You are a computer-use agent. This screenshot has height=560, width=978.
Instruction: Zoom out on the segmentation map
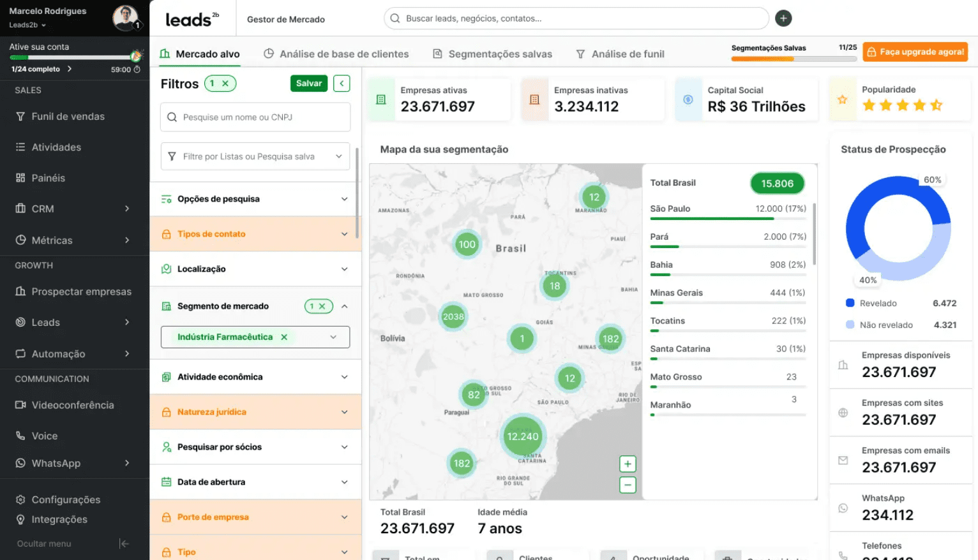(x=628, y=485)
